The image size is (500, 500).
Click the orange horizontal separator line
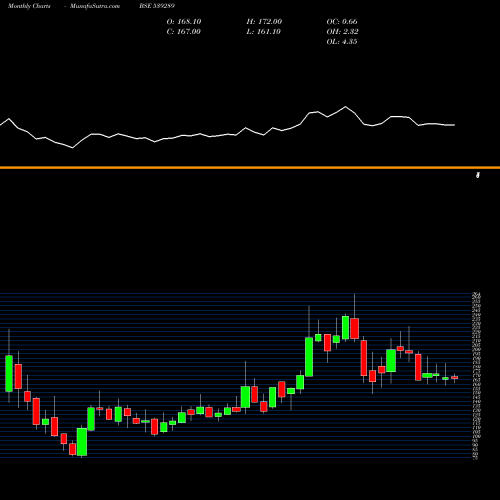pos(250,167)
